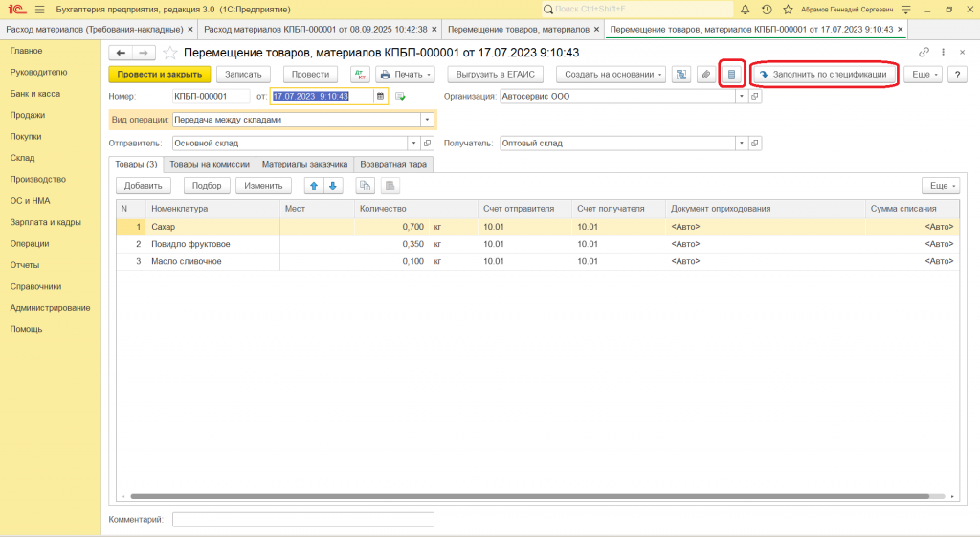The image size is (980, 537).
Task: Click Заполнить по спецификации button
Action: pos(823,75)
